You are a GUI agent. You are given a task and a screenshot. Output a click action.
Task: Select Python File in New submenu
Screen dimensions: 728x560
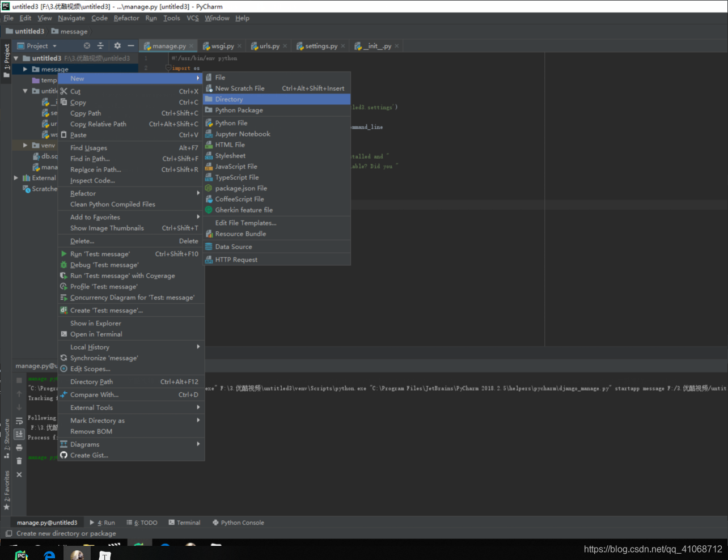277,123
